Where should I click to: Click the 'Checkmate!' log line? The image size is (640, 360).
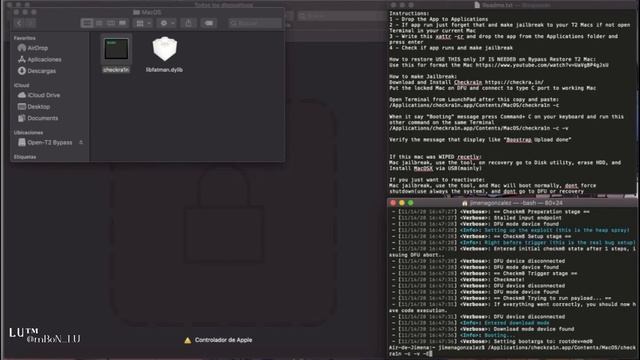[458, 280]
